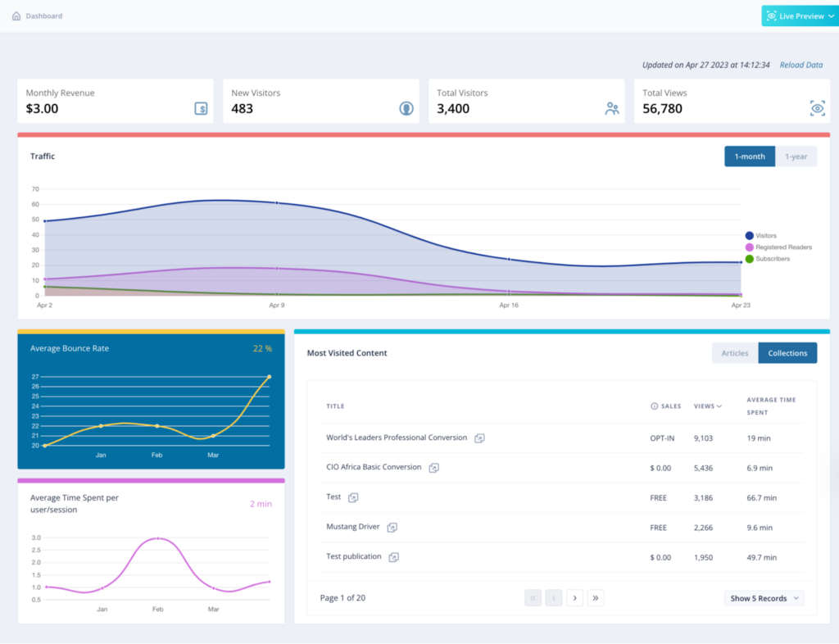Viewport: 839px width, 644px height.
Task: Click World's Leaders Professional Conversion title
Action: click(397, 438)
